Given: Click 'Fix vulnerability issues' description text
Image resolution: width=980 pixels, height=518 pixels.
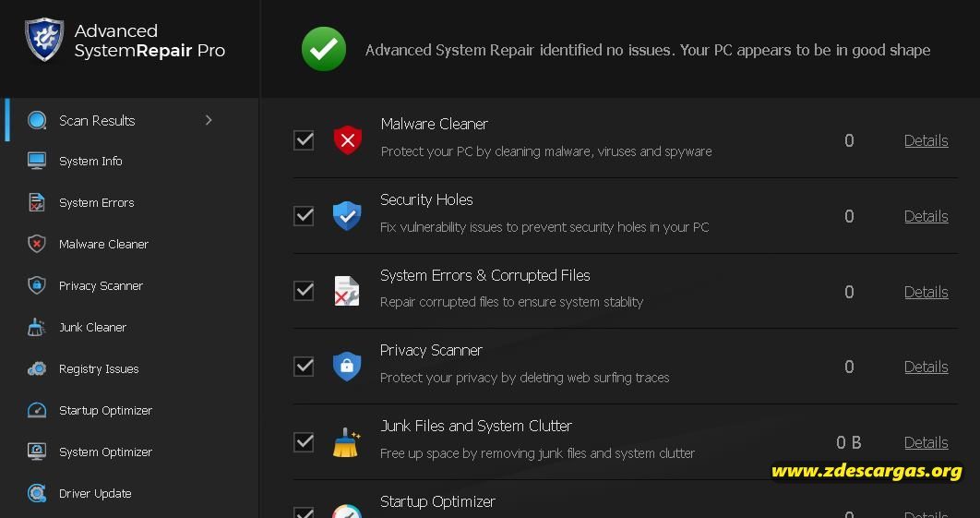Looking at the screenshot, I should (544, 227).
